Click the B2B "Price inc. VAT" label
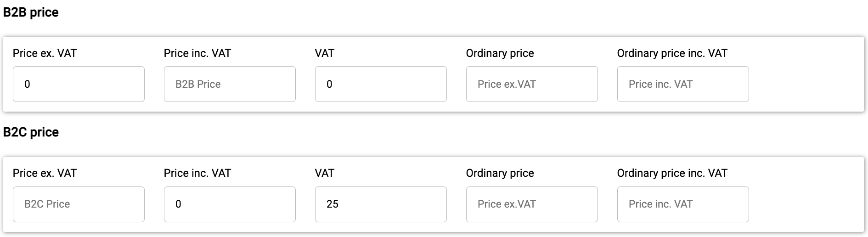The image size is (868, 237). (197, 53)
